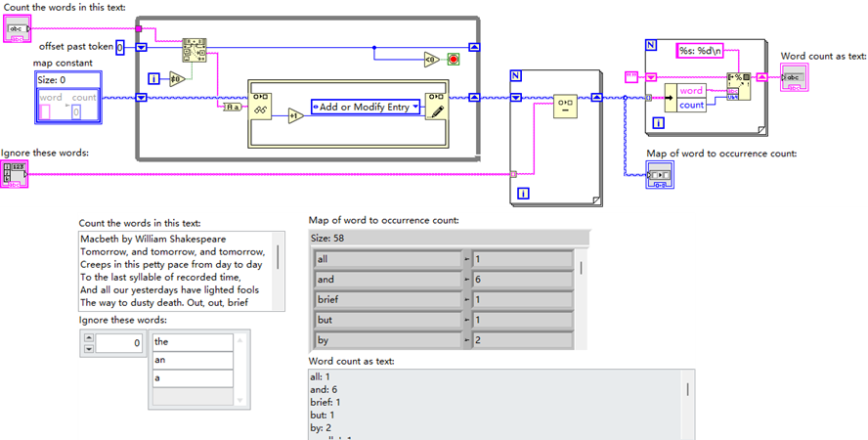Select the N terminal of right For Loop
This screenshot has height=440, width=868.
(x=651, y=45)
